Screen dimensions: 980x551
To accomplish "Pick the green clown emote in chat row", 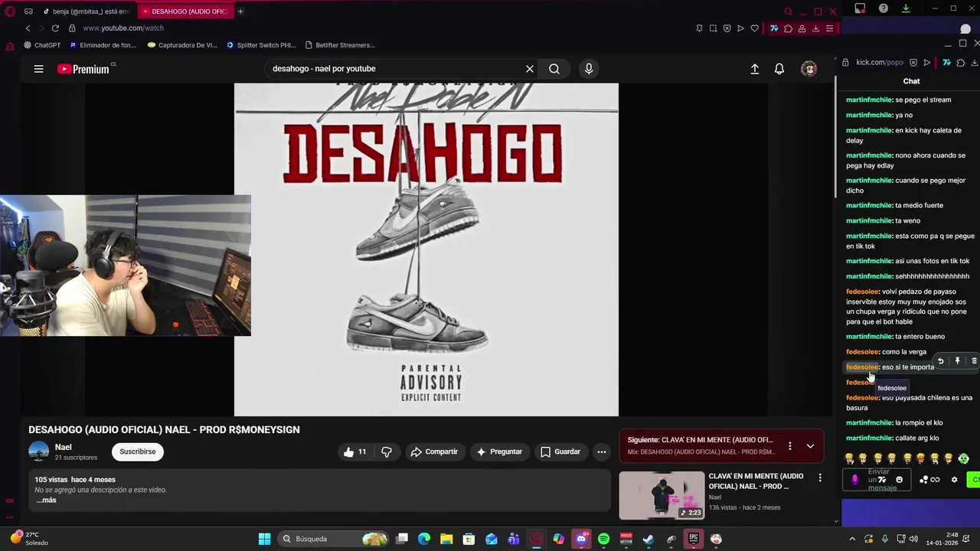I will 964,459.
